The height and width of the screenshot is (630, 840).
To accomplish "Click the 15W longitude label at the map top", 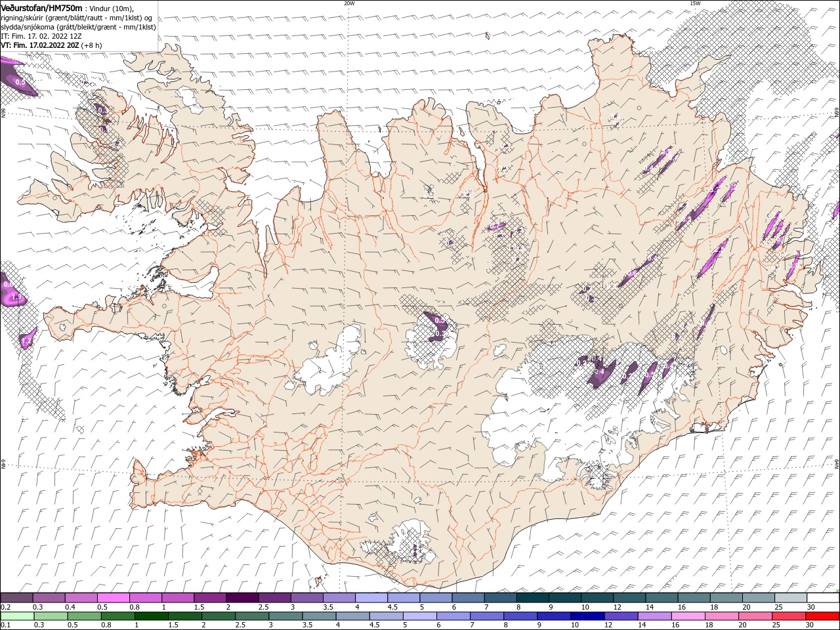I will (x=694, y=3).
